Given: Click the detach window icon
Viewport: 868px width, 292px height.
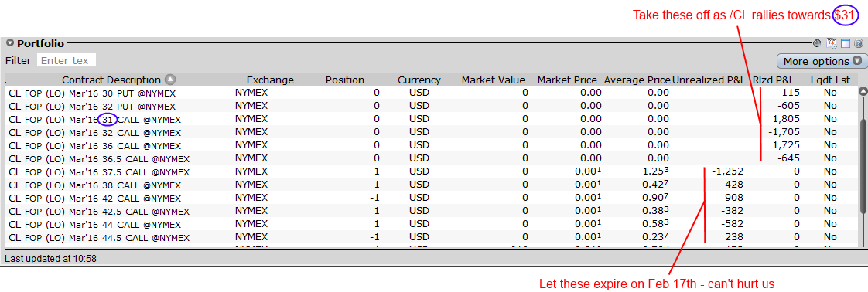Looking at the screenshot, I should click(x=846, y=43).
